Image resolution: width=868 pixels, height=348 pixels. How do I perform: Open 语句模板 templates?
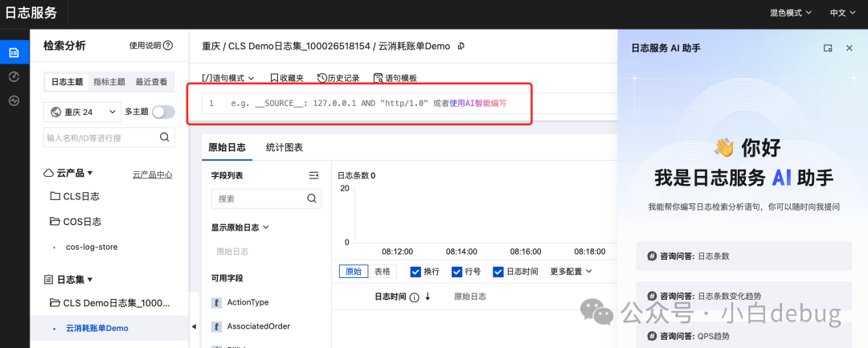[x=395, y=78]
